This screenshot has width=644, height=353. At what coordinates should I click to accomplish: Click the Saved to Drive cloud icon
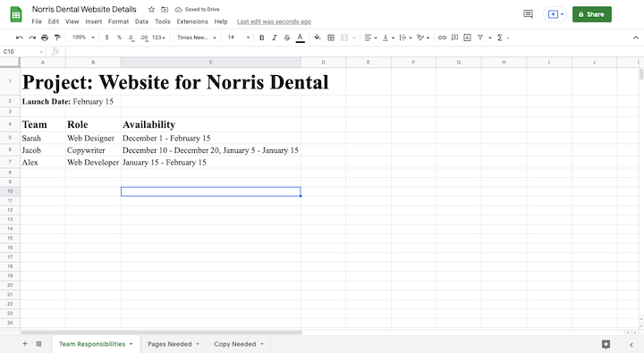point(178,10)
